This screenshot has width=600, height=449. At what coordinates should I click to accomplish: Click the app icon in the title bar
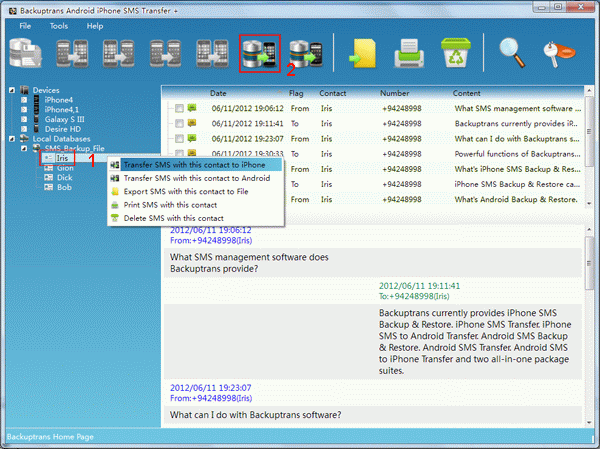pos(13,11)
